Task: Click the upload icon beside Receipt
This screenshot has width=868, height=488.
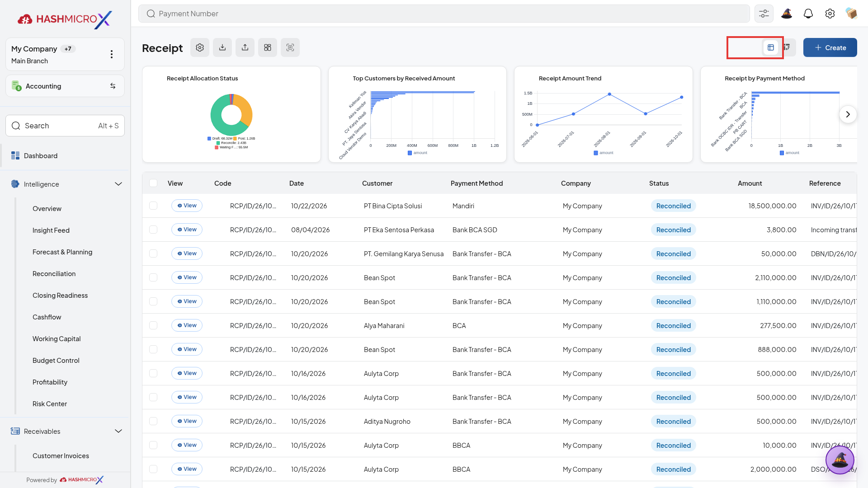Action: [245, 47]
